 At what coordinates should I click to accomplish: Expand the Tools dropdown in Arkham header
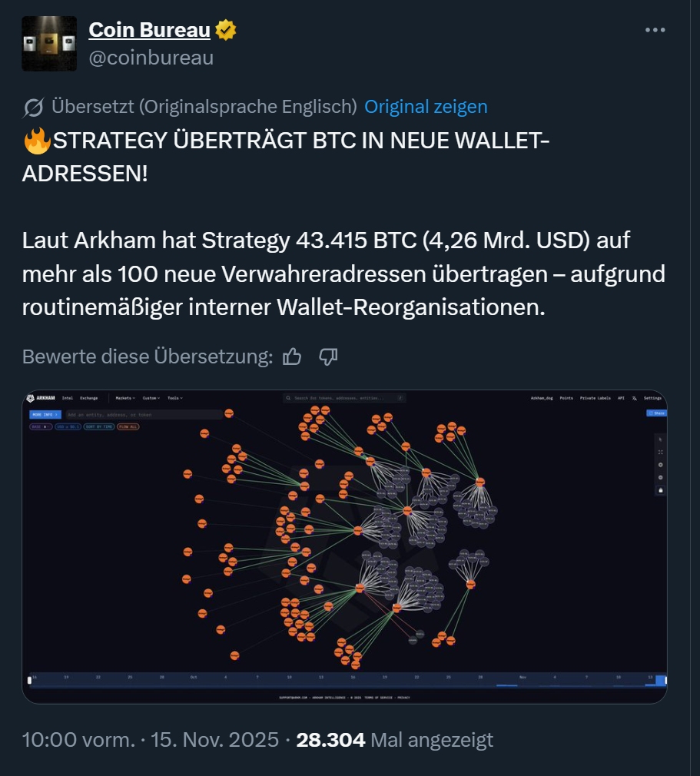click(174, 398)
